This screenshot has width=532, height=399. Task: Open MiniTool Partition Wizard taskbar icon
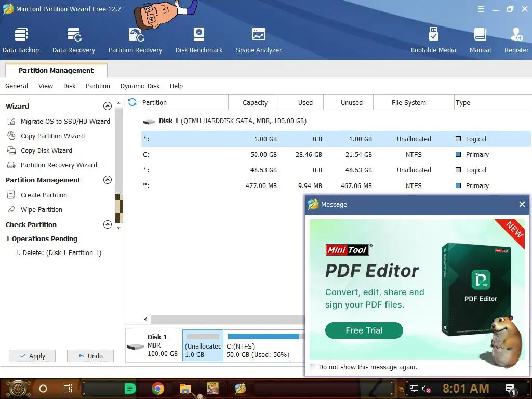tap(240, 389)
